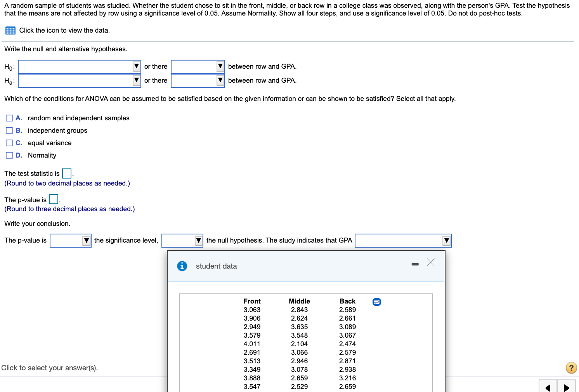Click the Middle value 2.104
The width and height of the screenshot is (579, 392).
[x=299, y=344]
